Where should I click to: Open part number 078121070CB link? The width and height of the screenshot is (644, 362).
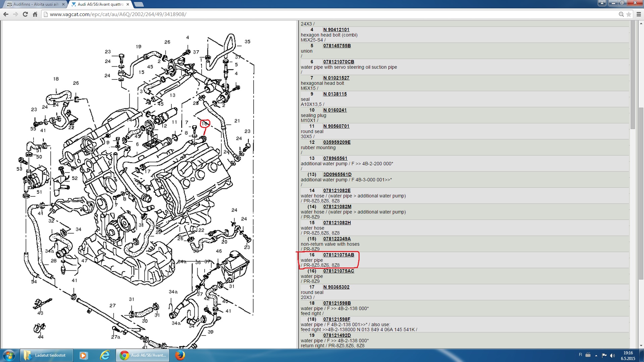click(338, 62)
